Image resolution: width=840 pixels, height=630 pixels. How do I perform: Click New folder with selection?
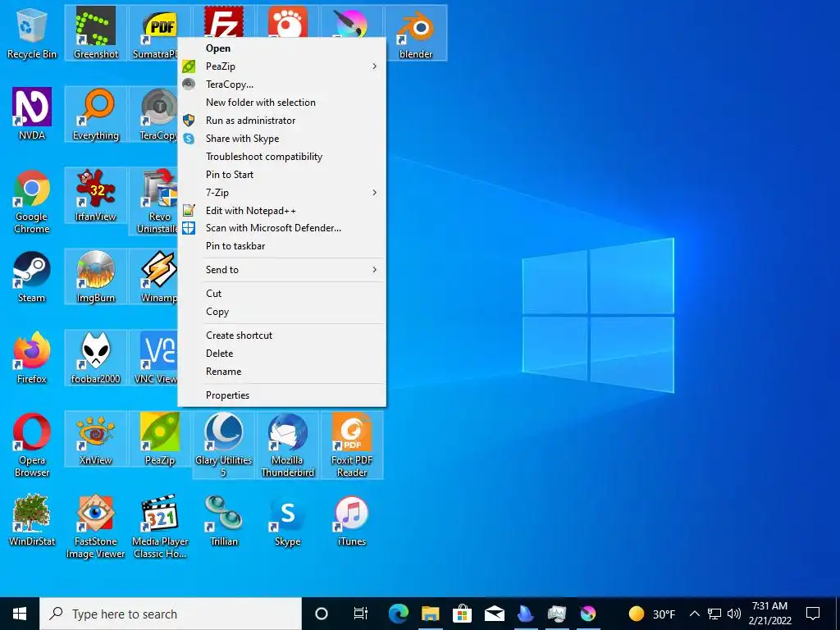click(x=282, y=103)
